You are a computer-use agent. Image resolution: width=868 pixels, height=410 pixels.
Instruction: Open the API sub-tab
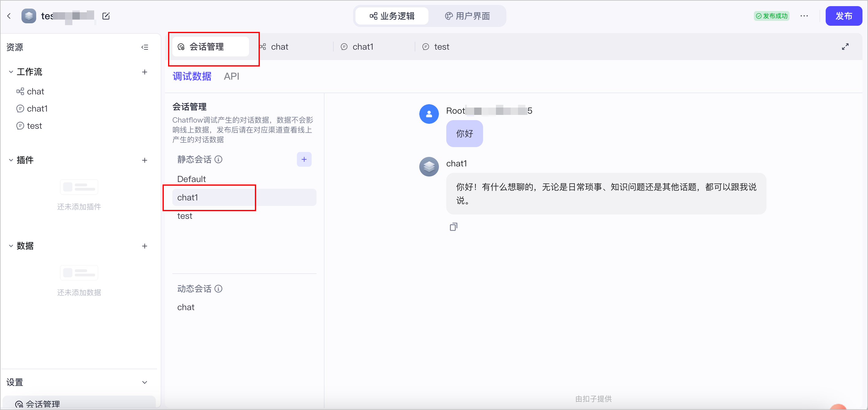232,76
